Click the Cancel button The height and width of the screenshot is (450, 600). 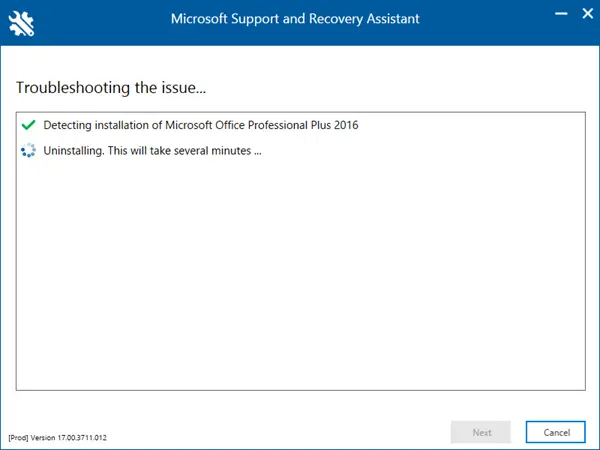coord(555,432)
